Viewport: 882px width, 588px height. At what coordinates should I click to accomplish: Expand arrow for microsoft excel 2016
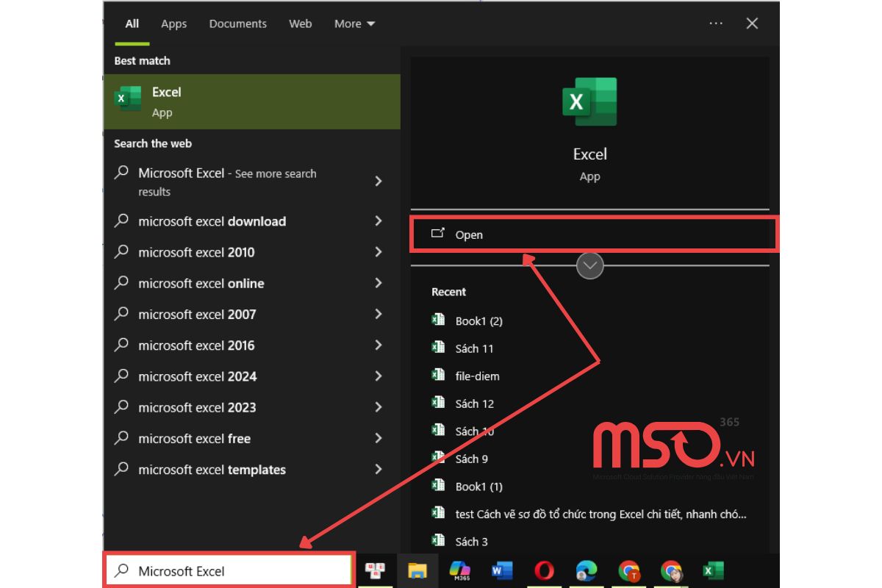379,345
